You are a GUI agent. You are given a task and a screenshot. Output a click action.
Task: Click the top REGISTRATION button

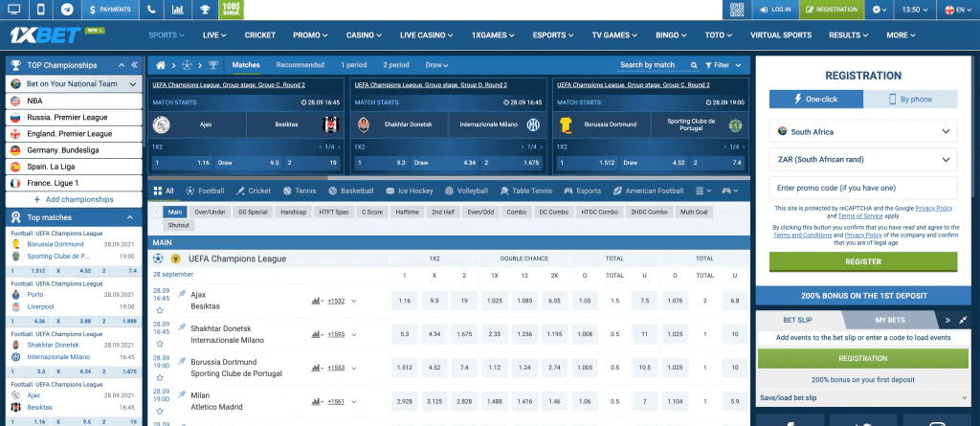832,10
